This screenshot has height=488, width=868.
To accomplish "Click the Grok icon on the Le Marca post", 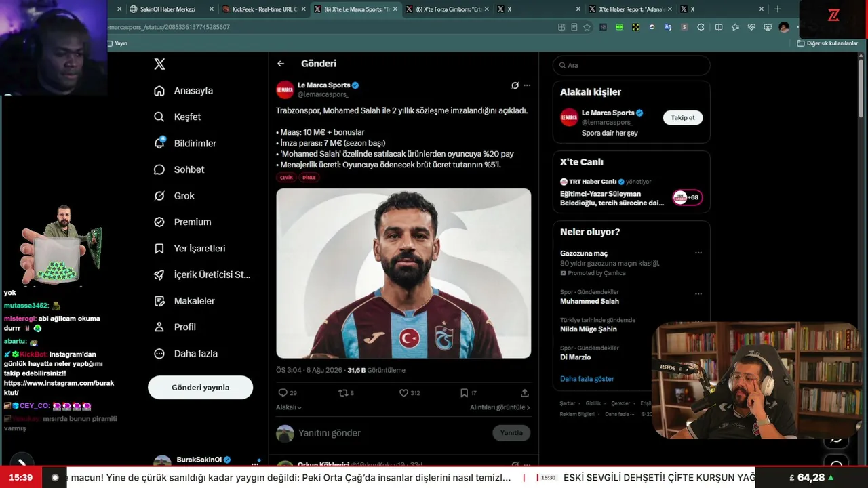I will (x=515, y=85).
